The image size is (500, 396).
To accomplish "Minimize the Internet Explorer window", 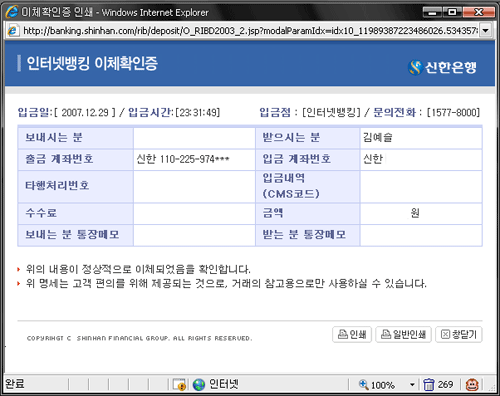I will click(433, 12).
